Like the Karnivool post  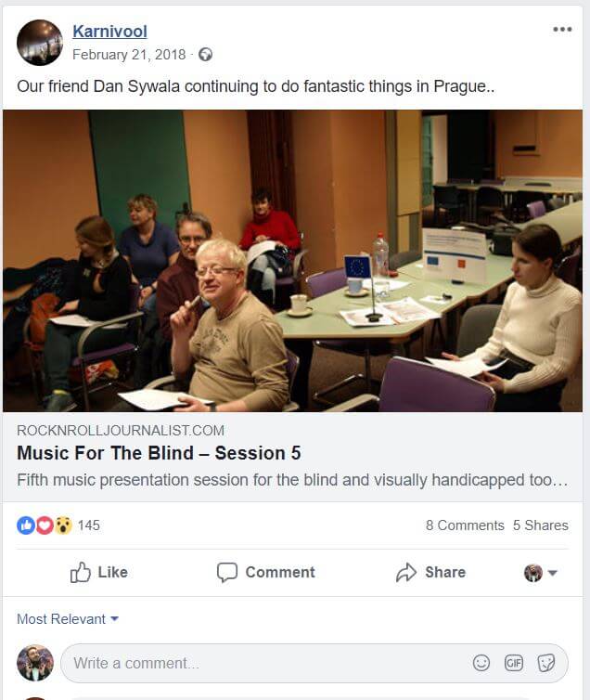(x=99, y=572)
